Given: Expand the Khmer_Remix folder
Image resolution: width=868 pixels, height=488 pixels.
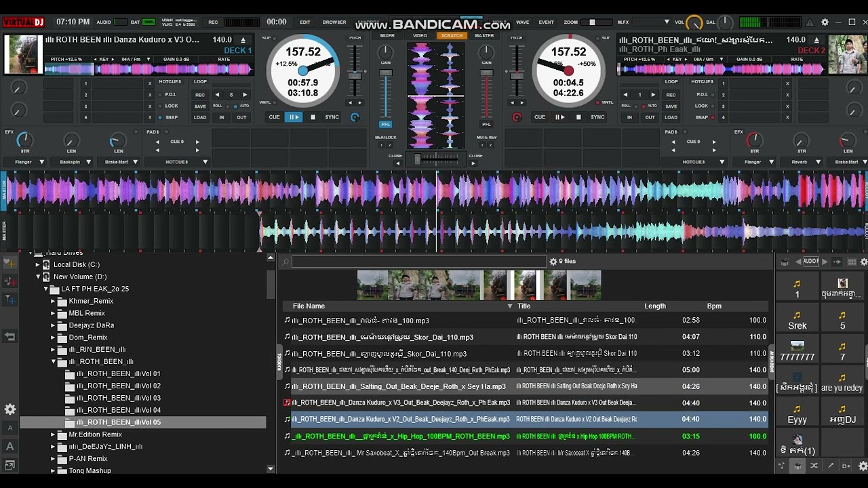Looking at the screenshot, I should 53,301.
